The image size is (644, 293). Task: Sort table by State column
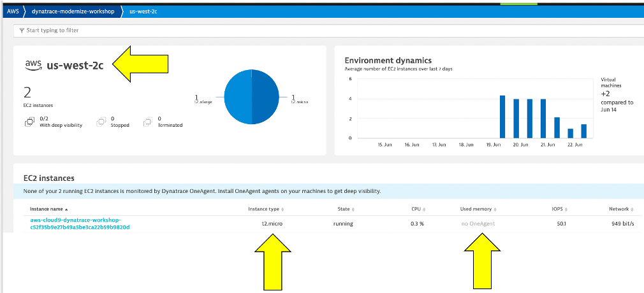click(345, 209)
